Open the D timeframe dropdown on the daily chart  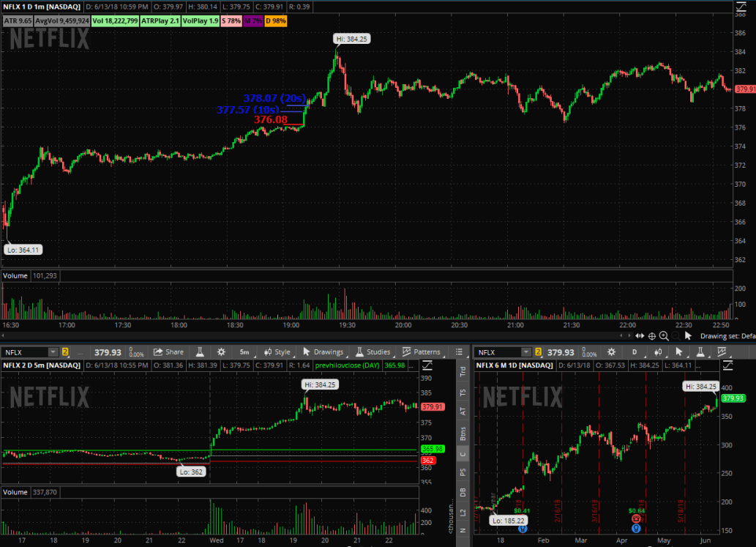pyautogui.click(x=634, y=352)
